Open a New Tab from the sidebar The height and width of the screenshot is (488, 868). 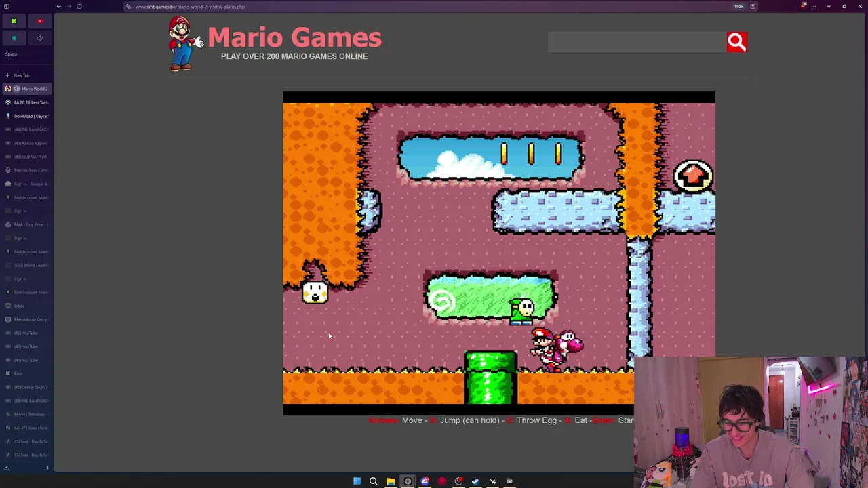(x=26, y=75)
